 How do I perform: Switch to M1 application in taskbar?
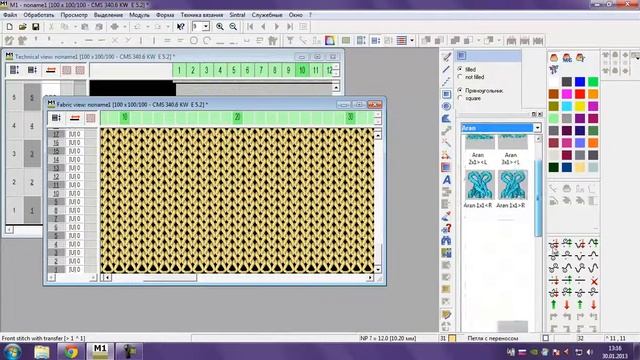100,351
